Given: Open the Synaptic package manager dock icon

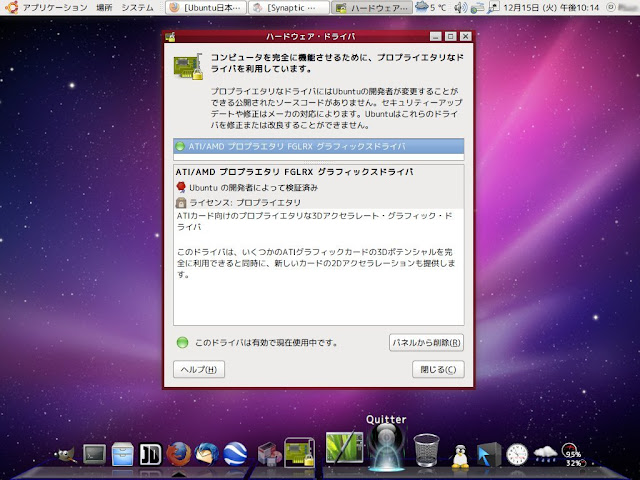Looking at the screenshot, I should tap(269, 455).
